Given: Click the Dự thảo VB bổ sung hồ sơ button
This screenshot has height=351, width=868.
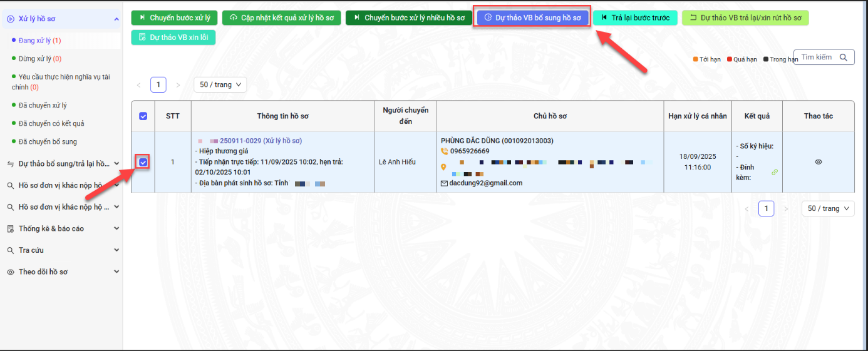Looking at the screenshot, I should pyautogui.click(x=532, y=18).
